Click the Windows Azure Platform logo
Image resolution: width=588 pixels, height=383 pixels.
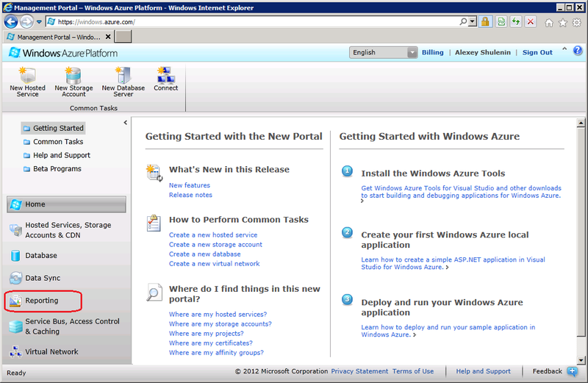(x=63, y=53)
